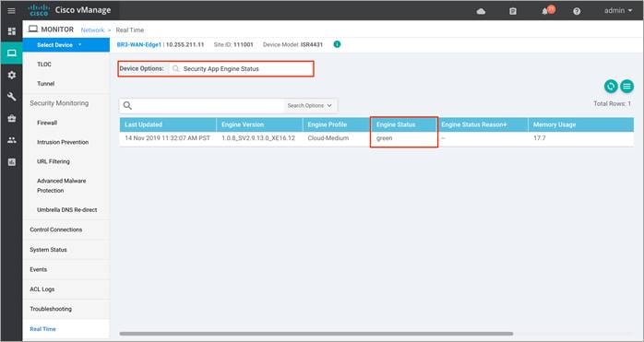Open Troubleshooting in sidebar
644x342 pixels.
coord(51,309)
